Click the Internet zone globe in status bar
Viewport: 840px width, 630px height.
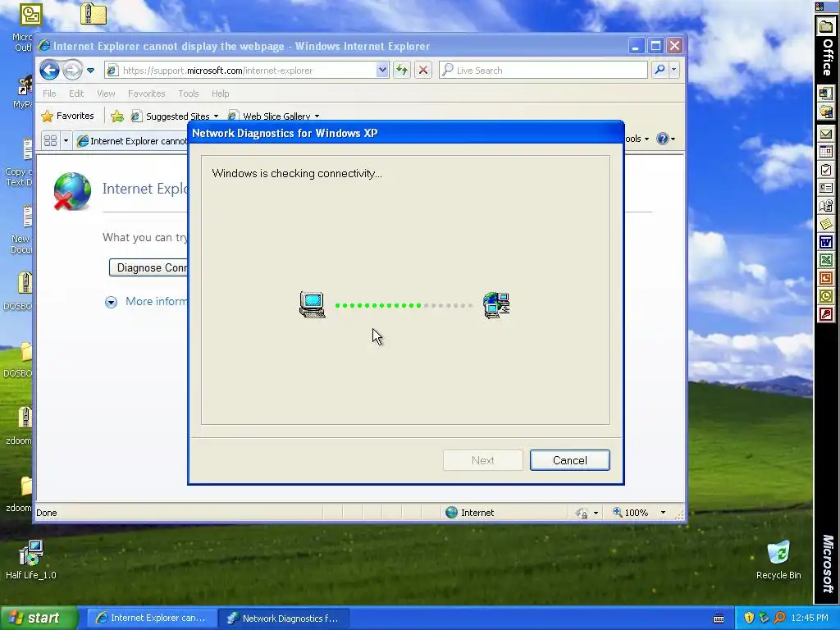(452, 512)
